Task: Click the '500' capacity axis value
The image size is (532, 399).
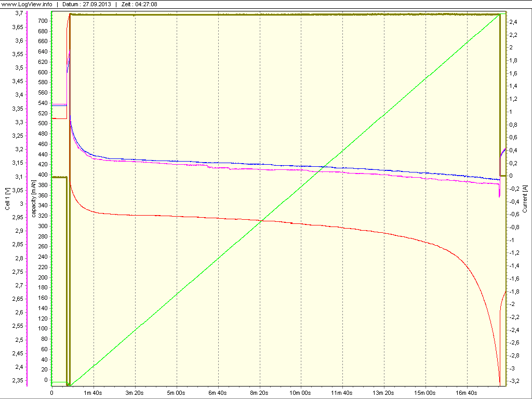Action: 43,124
